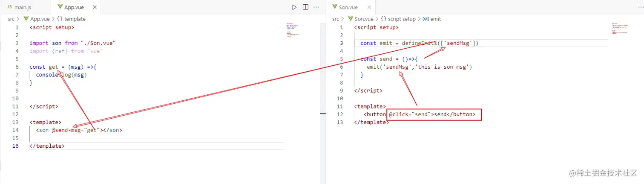Click line number 6 in App.vue gutter

point(17,67)
